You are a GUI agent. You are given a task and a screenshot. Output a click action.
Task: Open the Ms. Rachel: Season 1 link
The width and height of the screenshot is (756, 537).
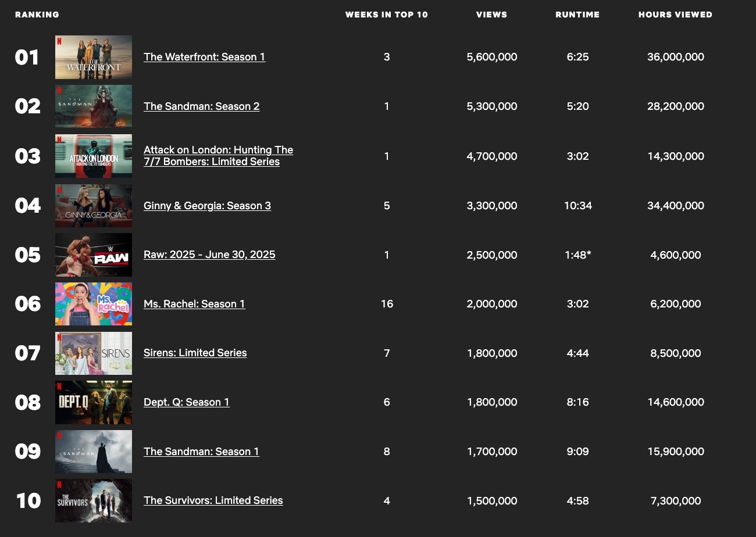click(194, 304)
